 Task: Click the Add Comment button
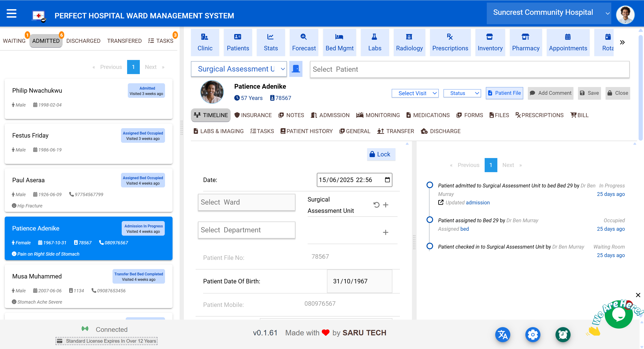(551, 93)
